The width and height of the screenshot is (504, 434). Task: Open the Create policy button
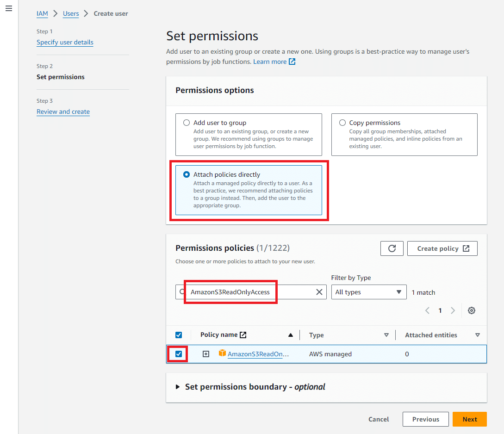pyautogui.click(x=442, y=248)
